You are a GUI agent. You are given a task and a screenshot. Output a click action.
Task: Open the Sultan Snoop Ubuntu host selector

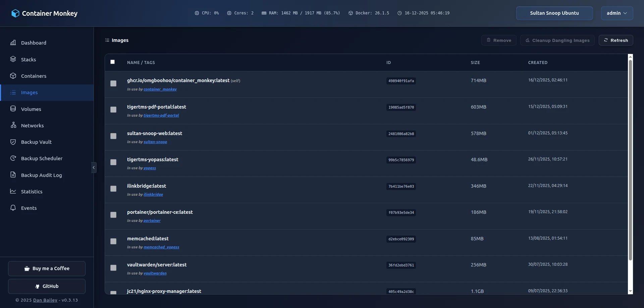pyautogui.click(x=554, y=13)
